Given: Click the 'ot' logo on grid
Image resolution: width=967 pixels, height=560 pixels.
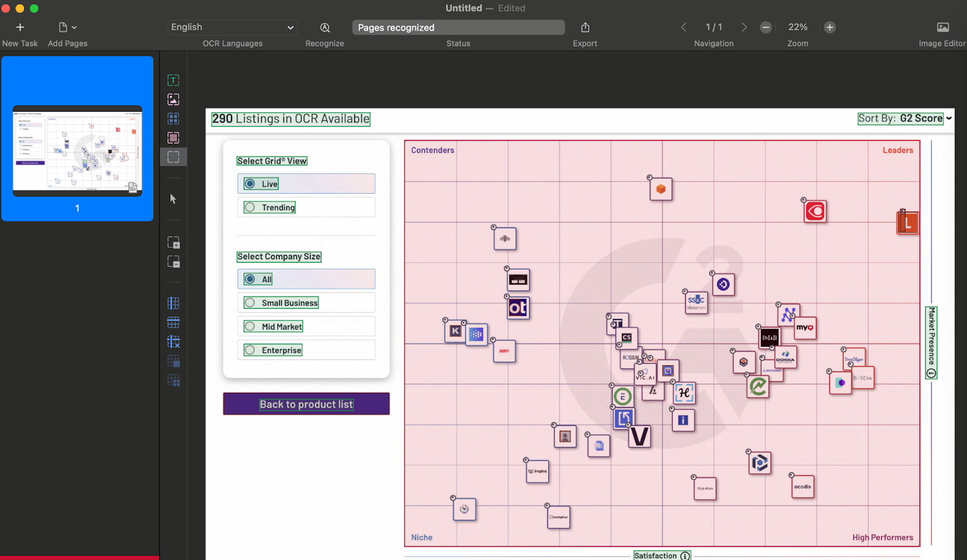Looking at the screenshot, I should pos(518,307).
